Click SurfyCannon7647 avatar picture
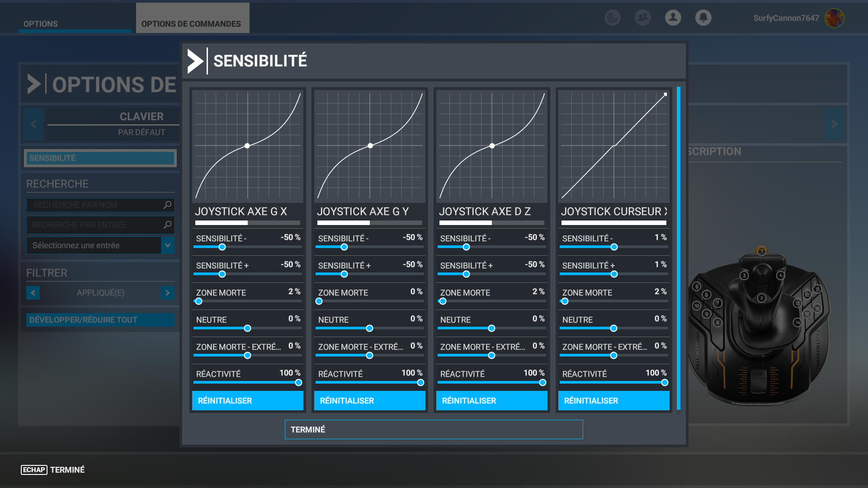 coord(834,18)
